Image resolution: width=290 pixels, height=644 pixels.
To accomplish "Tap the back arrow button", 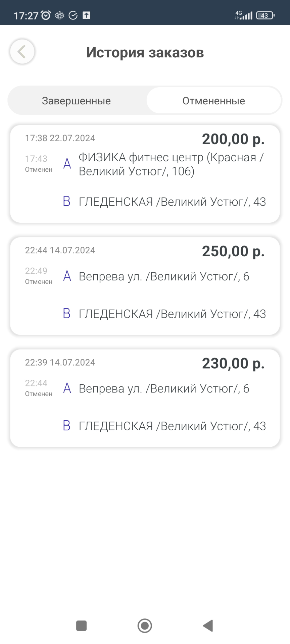I will tap(22, 52).
